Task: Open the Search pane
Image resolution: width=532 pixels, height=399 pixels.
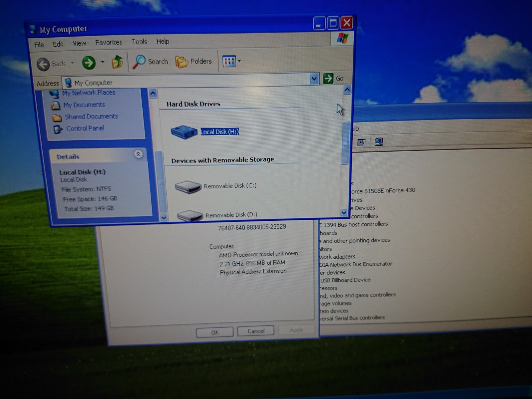Action: pos(151,62)
